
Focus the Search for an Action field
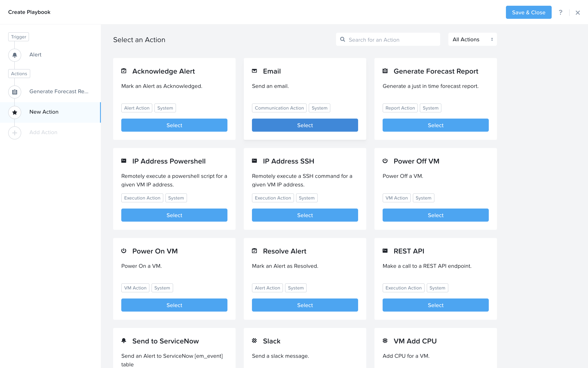[x=388, y=39]
